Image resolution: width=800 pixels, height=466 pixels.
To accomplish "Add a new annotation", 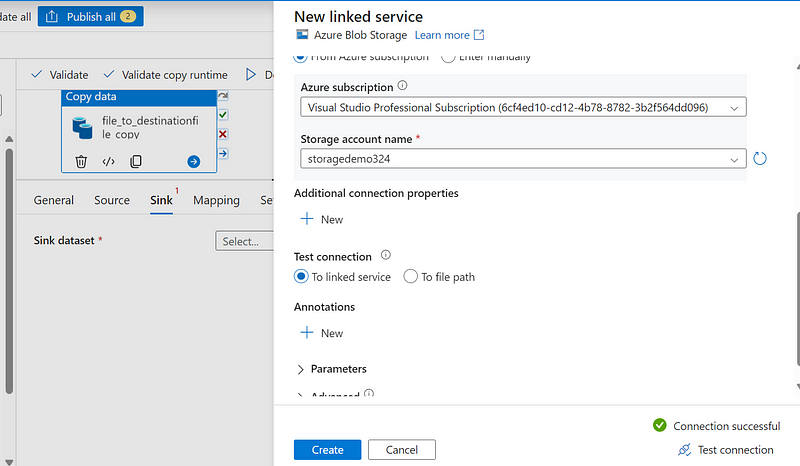I will 321,333.
